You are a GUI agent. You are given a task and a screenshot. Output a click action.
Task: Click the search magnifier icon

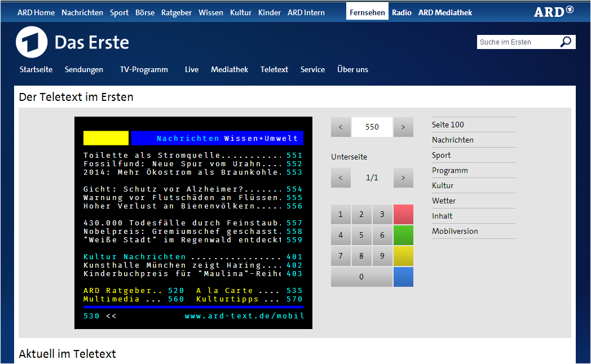(566, 42)
